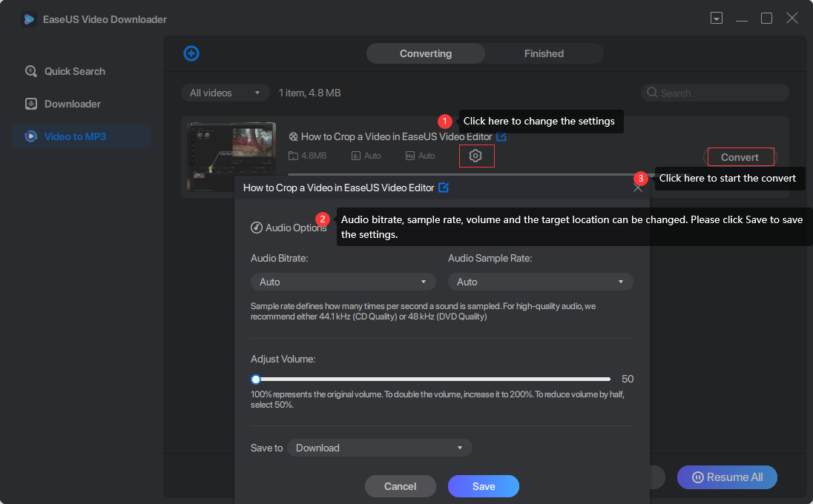Click the Convert button
Screen dimensions: 813x504
740,157
